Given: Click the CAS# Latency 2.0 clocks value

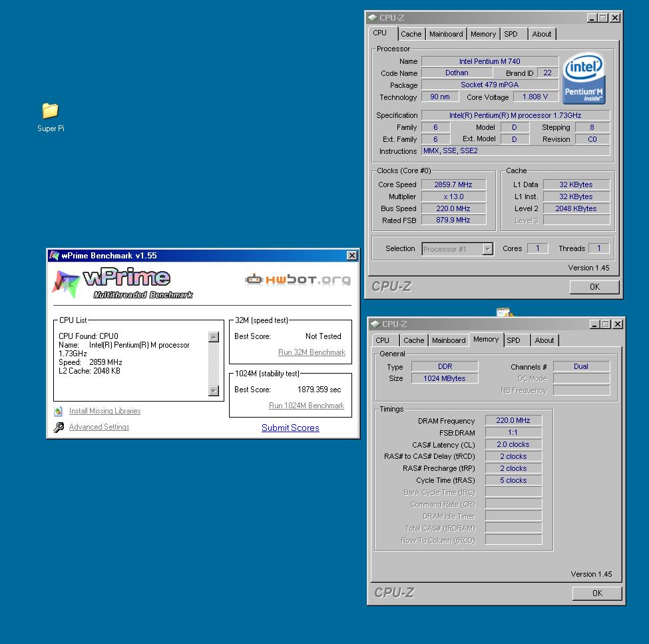Looking at the screenshot, I should pyautogui.click(x=513, y=444).
